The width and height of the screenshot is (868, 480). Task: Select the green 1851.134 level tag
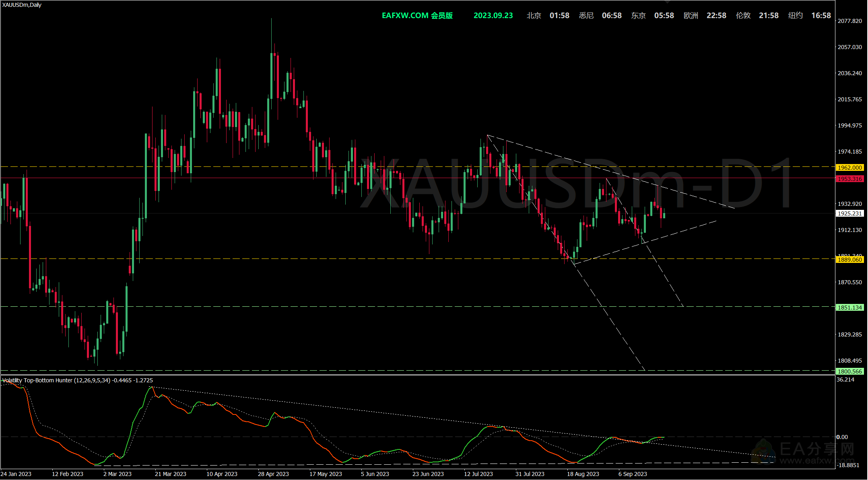point(850,308)
